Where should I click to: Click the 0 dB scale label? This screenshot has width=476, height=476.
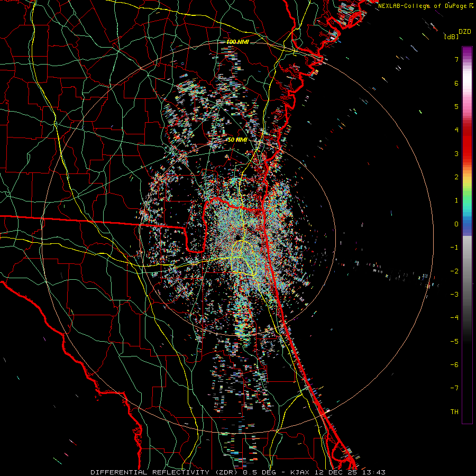click(456, 224)
